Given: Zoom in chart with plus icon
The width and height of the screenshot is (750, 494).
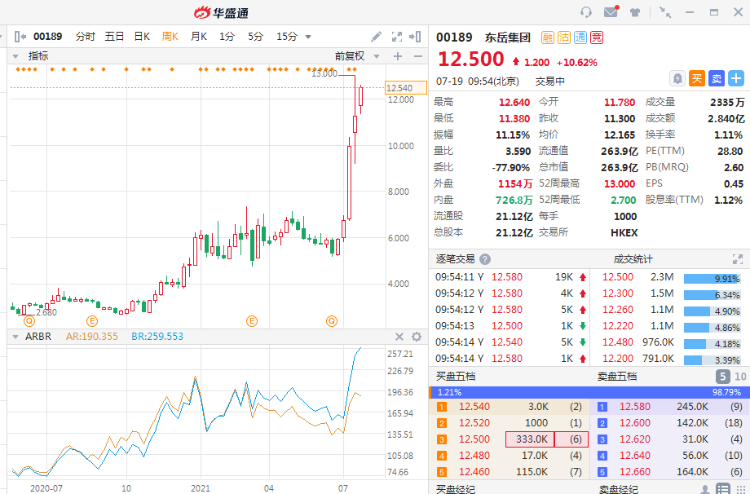Looking at the screenshot, I should click(x=397, y=56).
